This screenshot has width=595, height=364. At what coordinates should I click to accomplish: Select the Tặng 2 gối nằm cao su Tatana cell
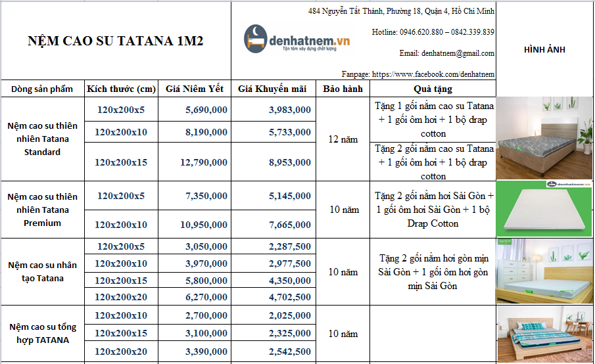click(x=433, y=162)
